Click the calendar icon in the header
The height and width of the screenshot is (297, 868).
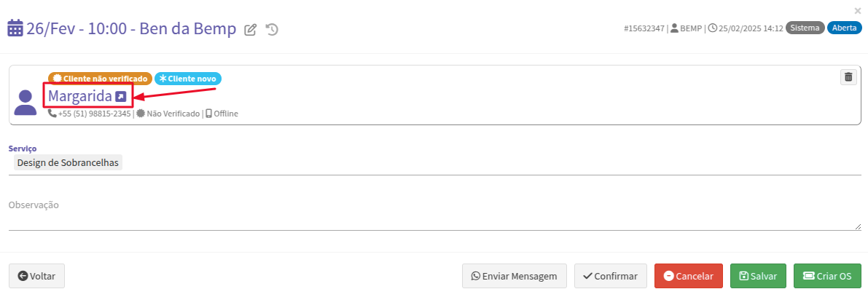click(15, 28)
